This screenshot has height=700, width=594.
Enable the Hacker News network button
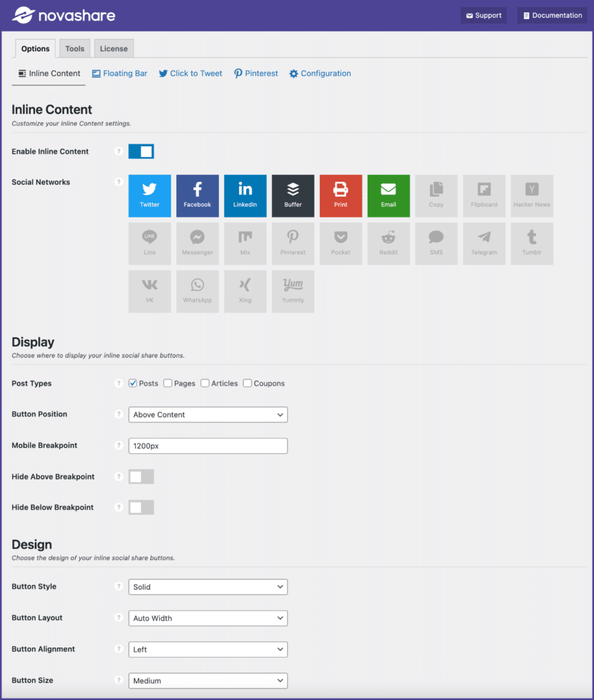[532, 196]
